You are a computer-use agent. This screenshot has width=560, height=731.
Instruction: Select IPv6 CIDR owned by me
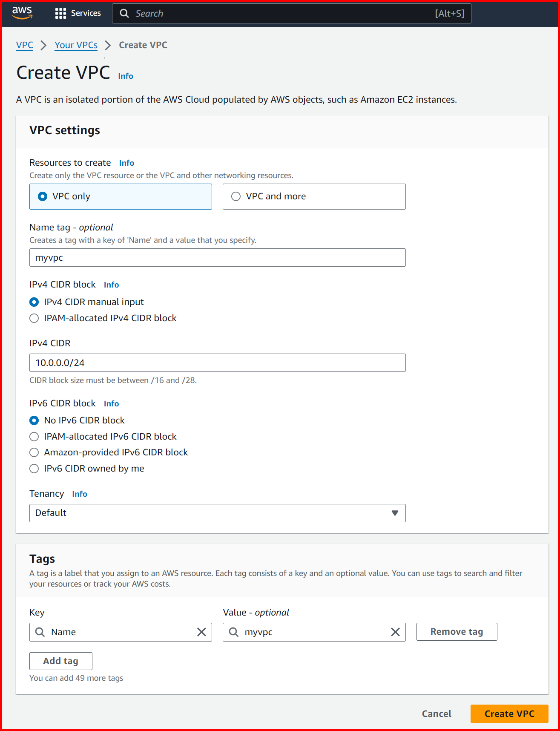click(x=34, y=469)
